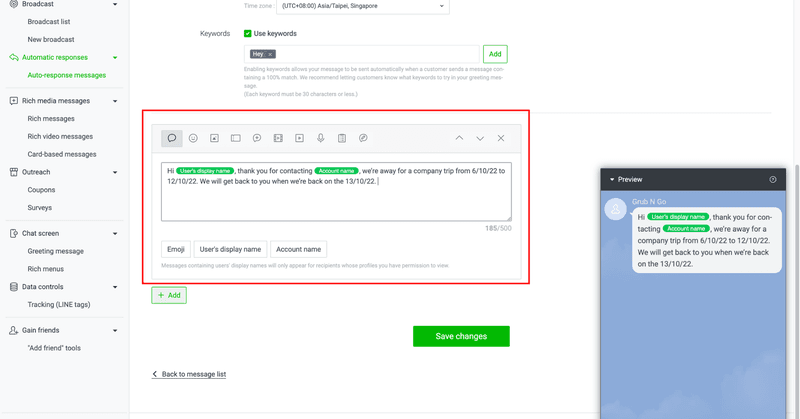The height and width of the screenshot is (419, 800).
Task: Click the preview avatar of Grub N Go
Action: coord(615,209)
